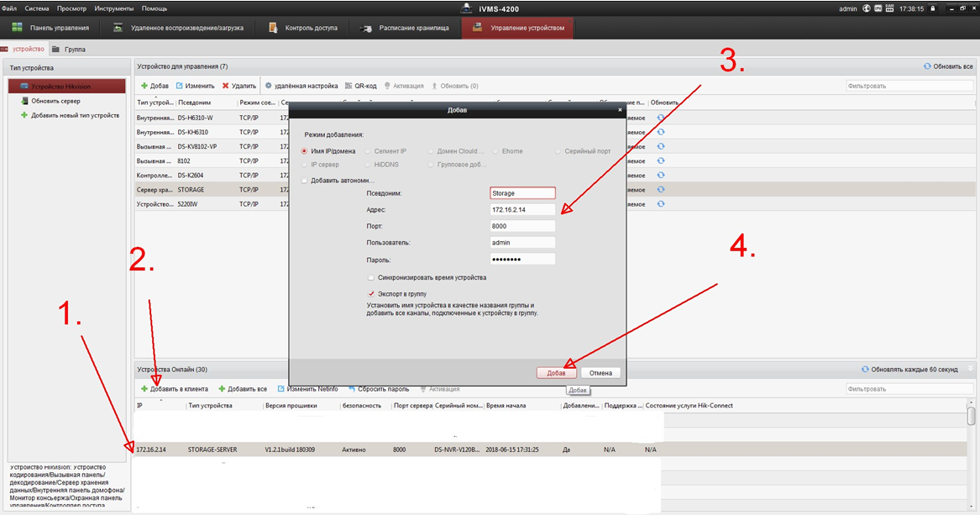Screen dimensions: 980x515
Task: Click the red X 'Удалить' icon
Action: tap(225, 86)
